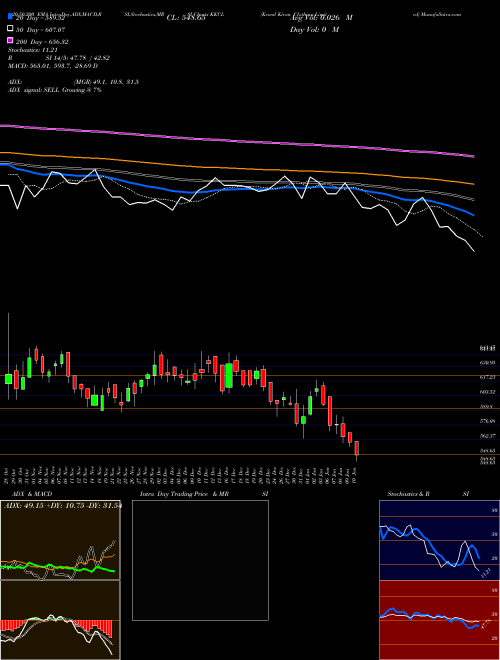Click the 11.21 value on Stochastics chart
The height and width of the screenshot is (660, 500).
[x=485, y=573]
